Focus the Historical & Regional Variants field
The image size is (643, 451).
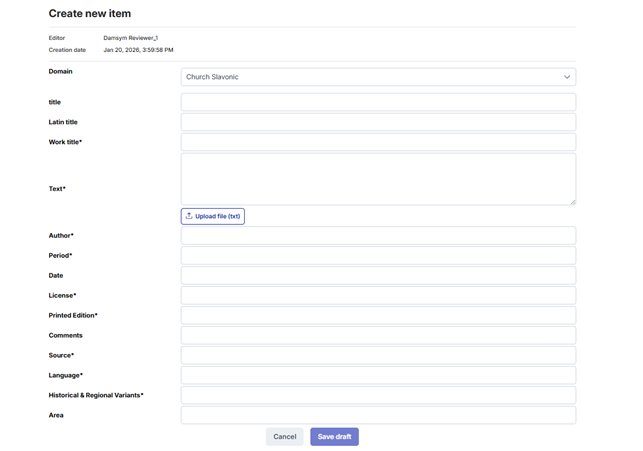[378, 396]
